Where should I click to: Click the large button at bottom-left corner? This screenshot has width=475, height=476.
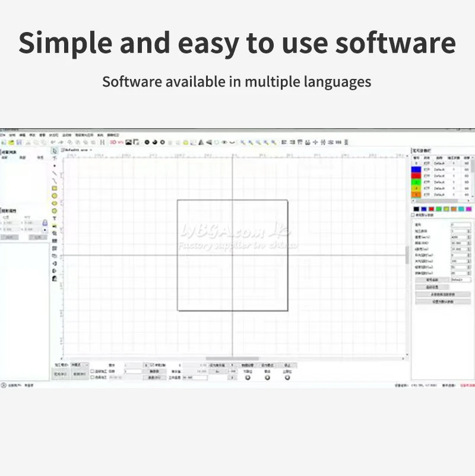61,374
